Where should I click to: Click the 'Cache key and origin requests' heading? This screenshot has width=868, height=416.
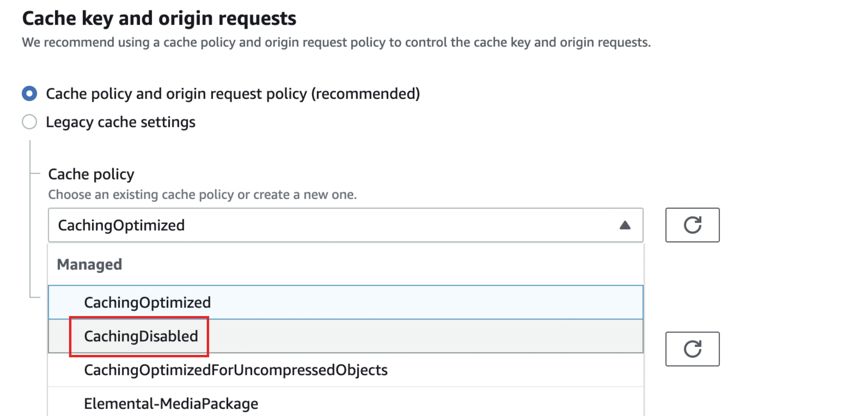[159, 18]
